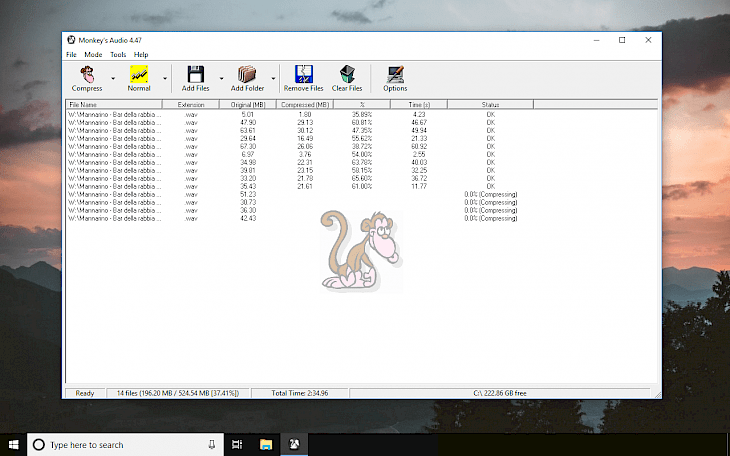This screenshot has height=456, width=730.
Task: Expand the Compress mode dropdown arrow
Action: pos(113,78)
